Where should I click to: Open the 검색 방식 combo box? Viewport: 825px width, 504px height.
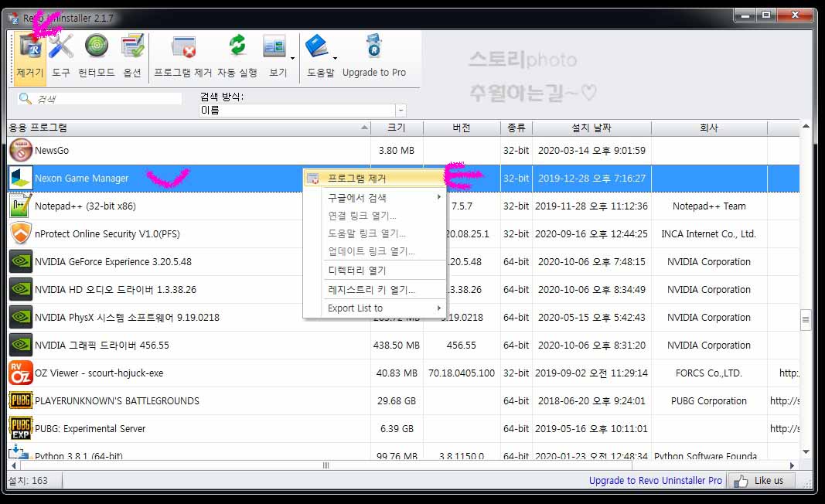click(x=302, y=111)
